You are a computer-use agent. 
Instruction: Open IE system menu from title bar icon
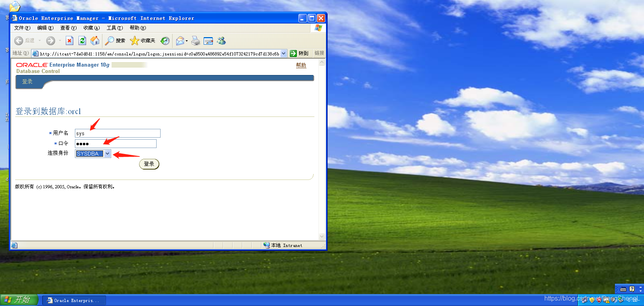click(14, 18)
